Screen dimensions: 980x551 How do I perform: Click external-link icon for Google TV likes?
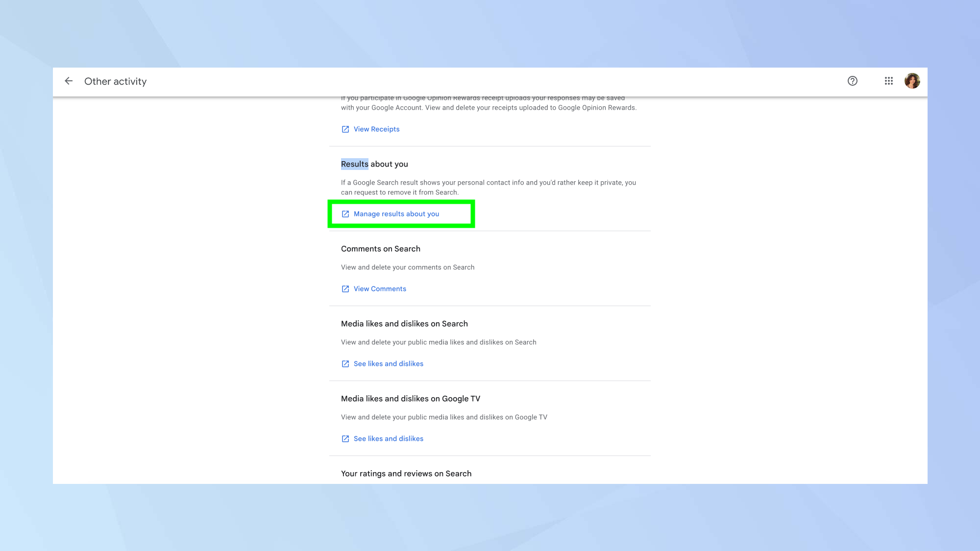point(345,439)
